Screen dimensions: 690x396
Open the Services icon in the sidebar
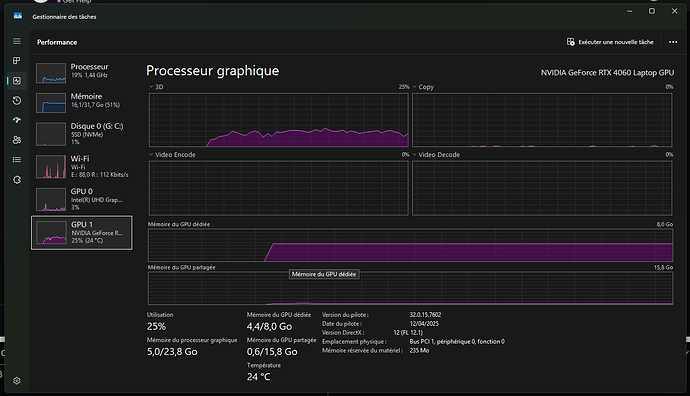coord(17,180)
